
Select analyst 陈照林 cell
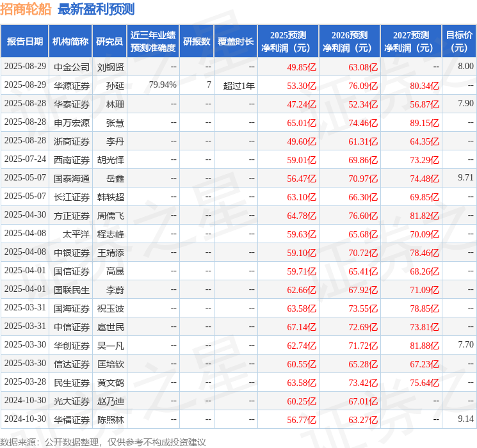click(x=110, y=419)
